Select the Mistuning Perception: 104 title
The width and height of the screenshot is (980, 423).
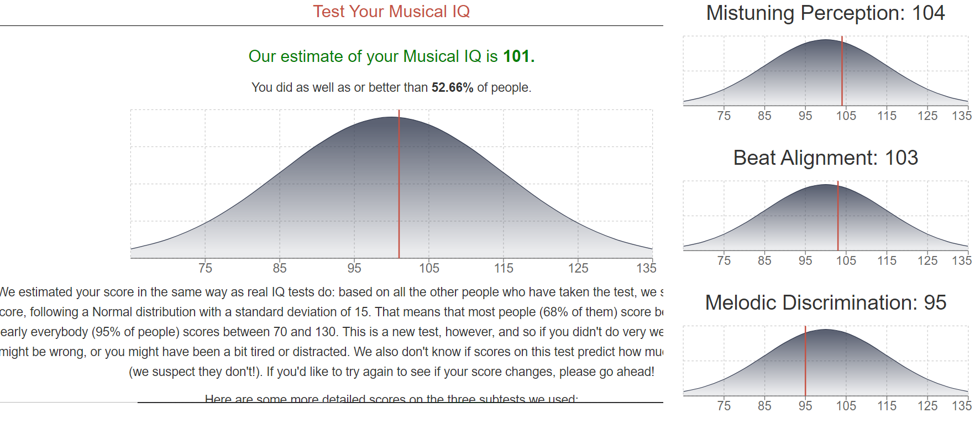(825, 13)
